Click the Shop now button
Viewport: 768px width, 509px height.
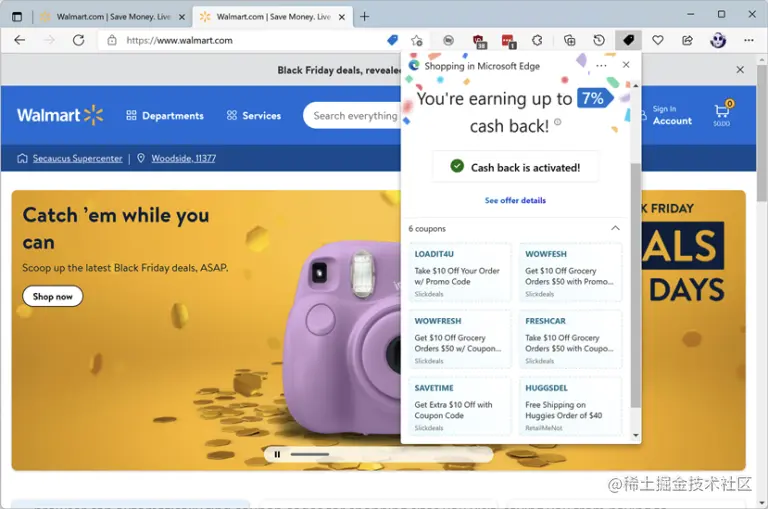52,296
